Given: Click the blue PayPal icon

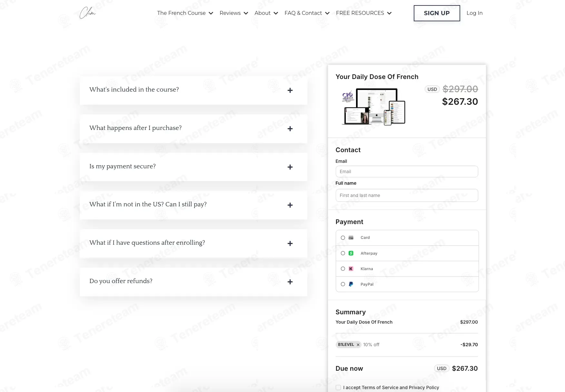Looking at the screenshot, I should 351,284.
